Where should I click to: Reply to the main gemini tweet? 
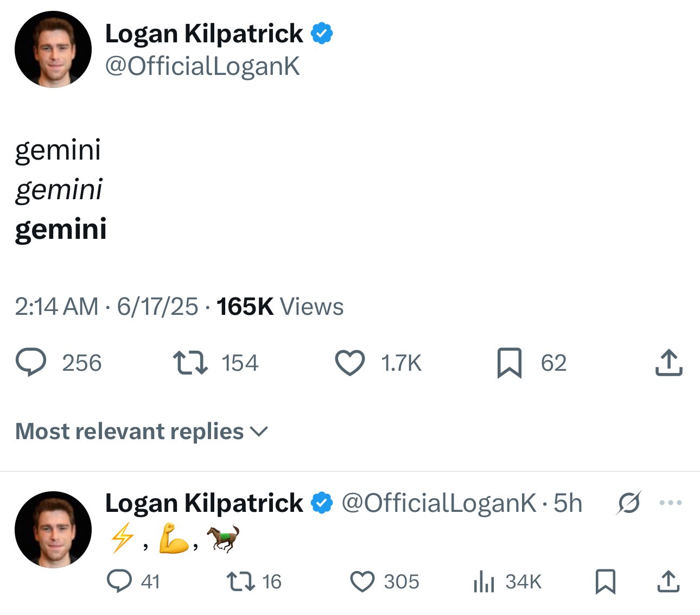click(x=31, y=363)
